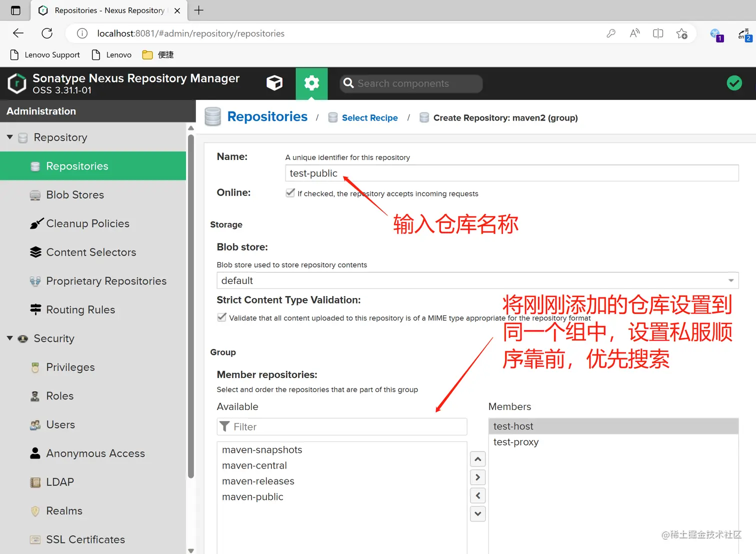
Task: Open Lenovo bookmark
Action: [111, 55]
